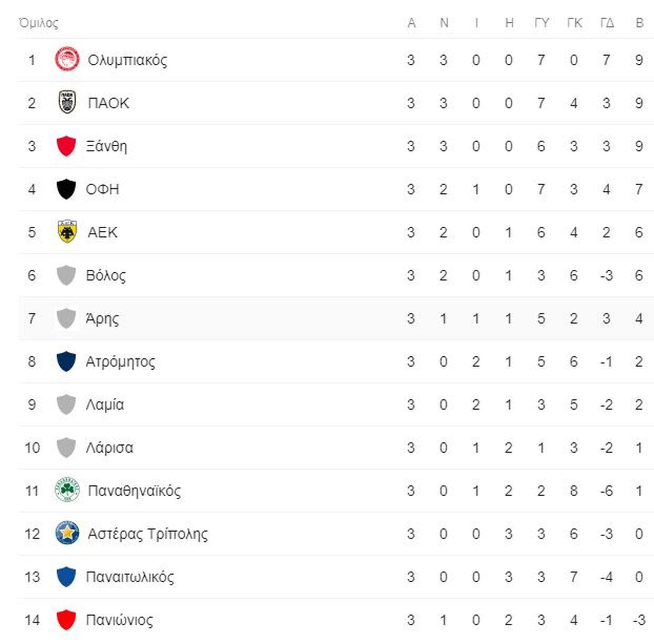Click the blue shield beside Παναιτωλικός
The image size is (654, 644).
tap(66, 577)
